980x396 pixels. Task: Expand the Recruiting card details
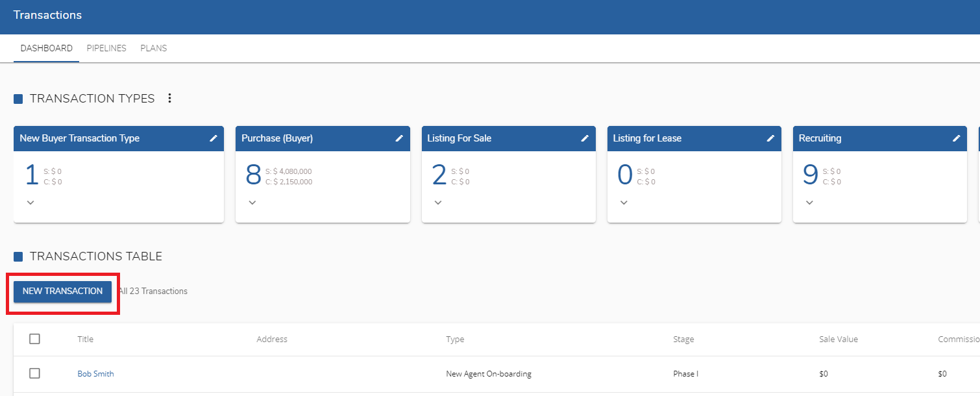click(x=809, y=202)
